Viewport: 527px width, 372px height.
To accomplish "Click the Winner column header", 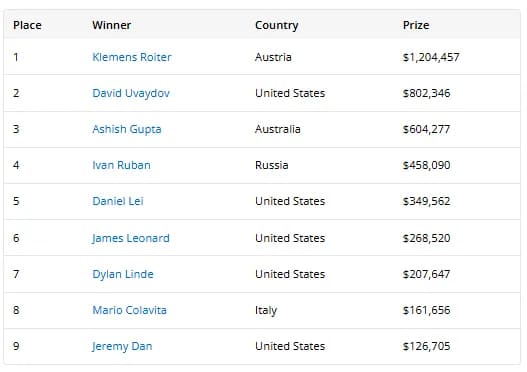I will click(x=112, y=25).
